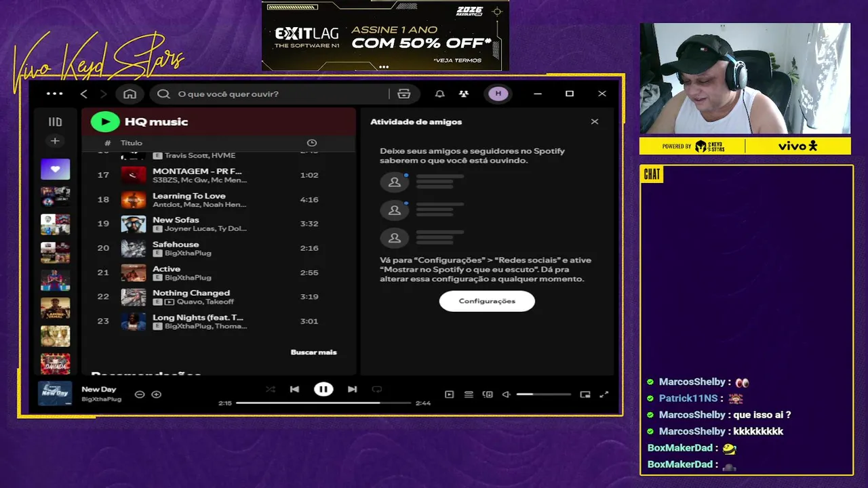Seek in the song progress bar
Screen dimensions: 868x488
[x=323, y=403]
